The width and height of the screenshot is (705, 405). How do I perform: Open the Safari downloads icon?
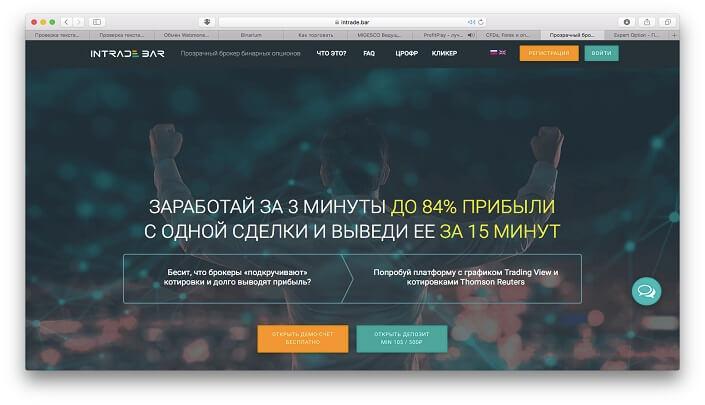tap(627, 22)
